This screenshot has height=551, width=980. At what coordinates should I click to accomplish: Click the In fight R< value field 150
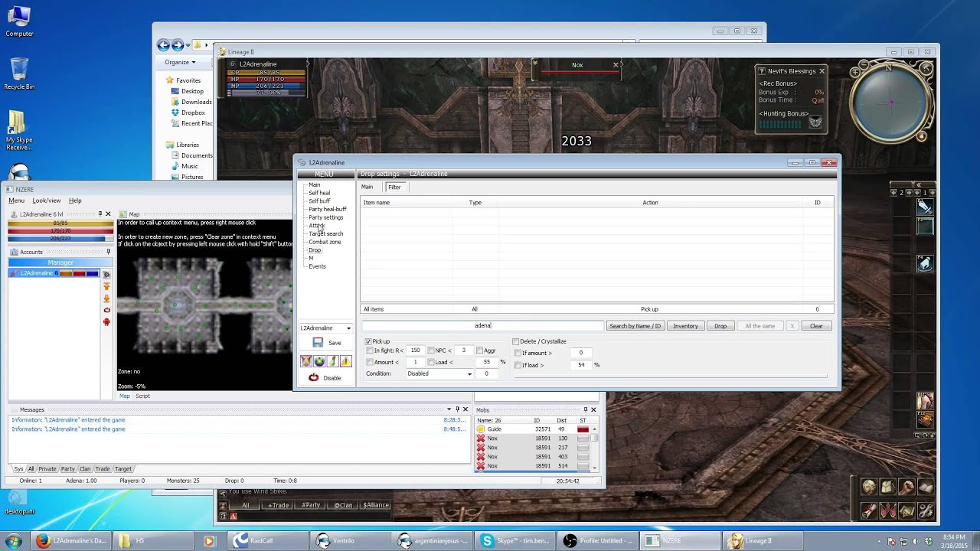click(415, 350)
